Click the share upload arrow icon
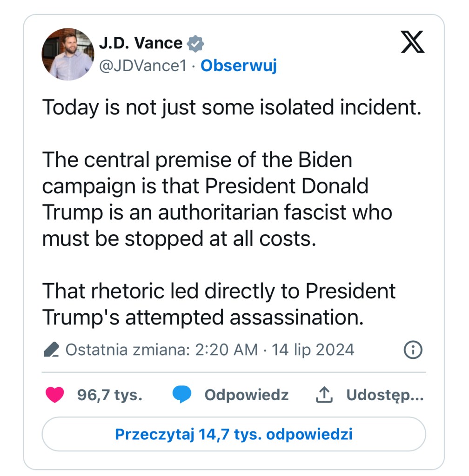Viewport: 469px width, 476px height. tap(324, 395)
